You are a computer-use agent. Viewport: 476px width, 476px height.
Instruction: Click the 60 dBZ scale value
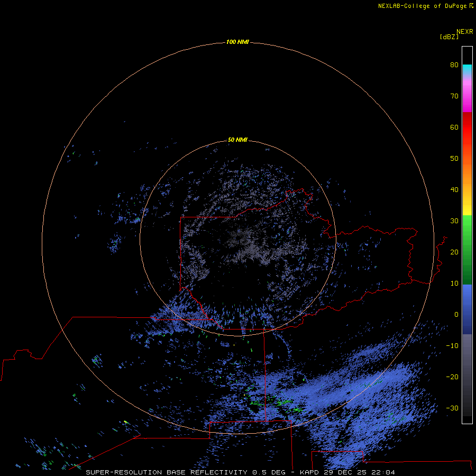pyautogui.click(x=454, y=127)
